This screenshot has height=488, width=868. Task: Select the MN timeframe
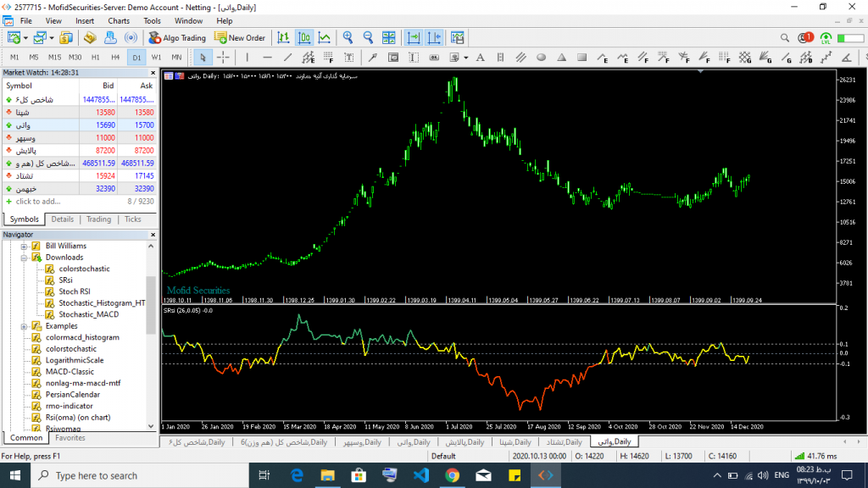click(176, 57)
